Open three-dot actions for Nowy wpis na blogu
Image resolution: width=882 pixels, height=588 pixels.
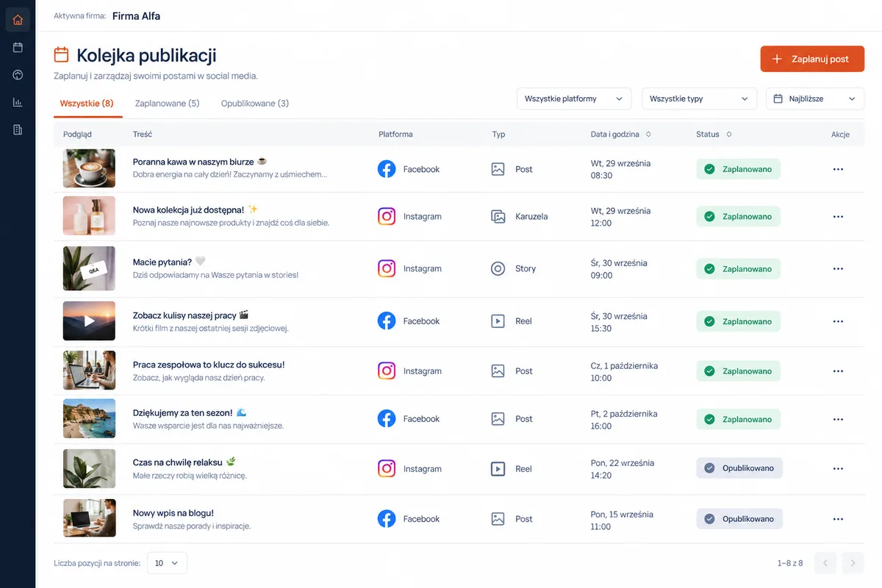tap(838, 519)
